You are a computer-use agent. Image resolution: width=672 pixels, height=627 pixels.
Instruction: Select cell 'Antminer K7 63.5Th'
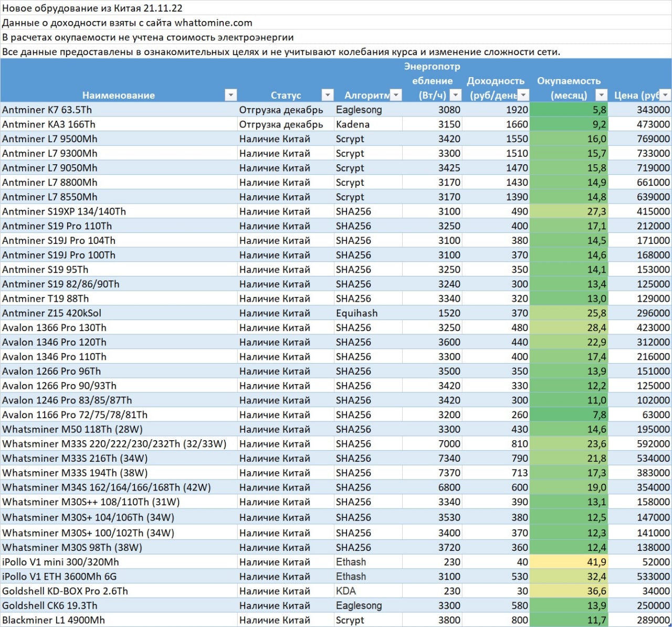pyautogui.click(x=119, y=110)
